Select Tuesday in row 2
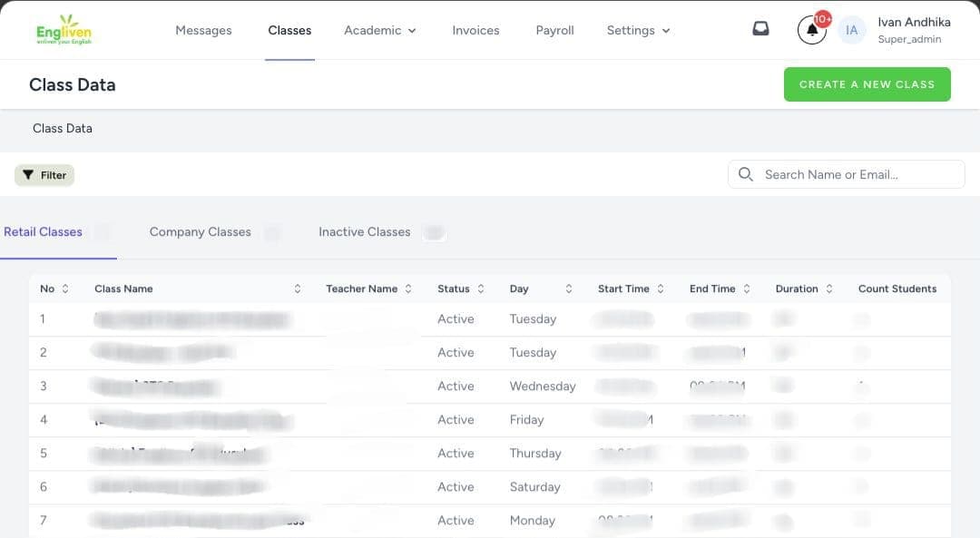 [533, 352]
